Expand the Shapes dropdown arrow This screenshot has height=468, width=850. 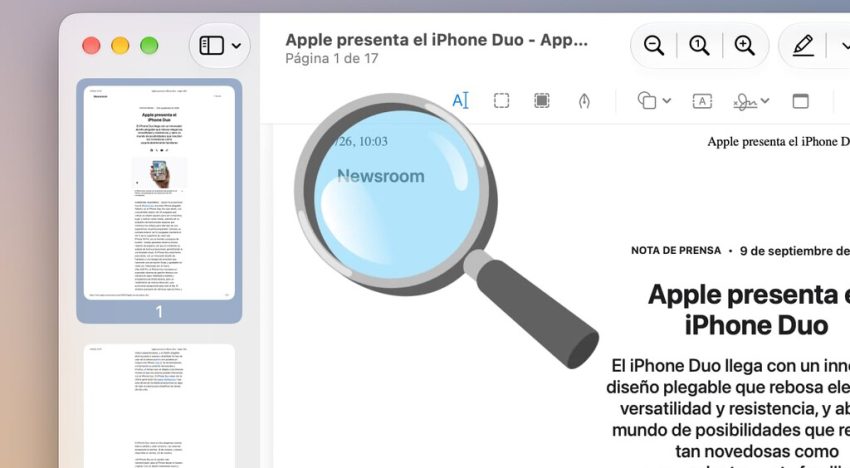coord(667,101)
